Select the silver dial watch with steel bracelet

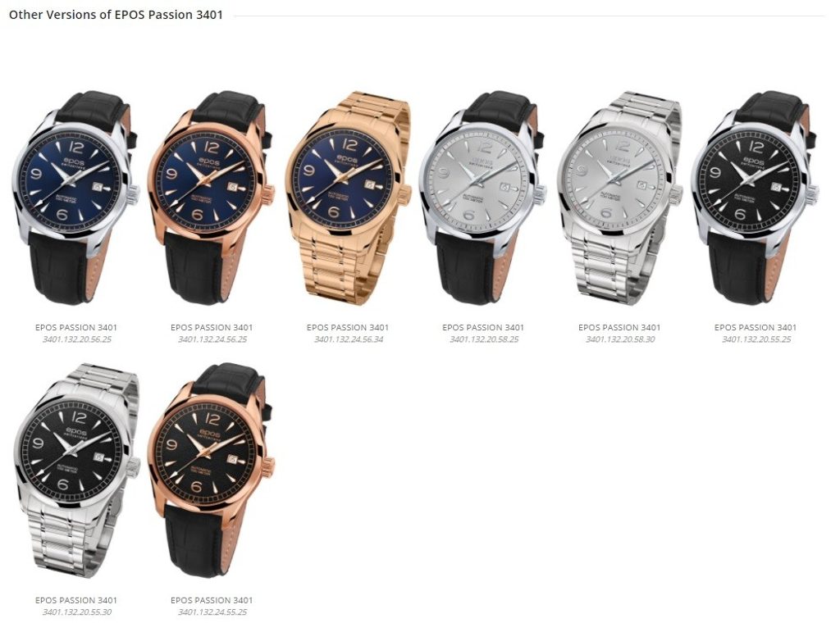pyautogui.click(x=620, y=198)
